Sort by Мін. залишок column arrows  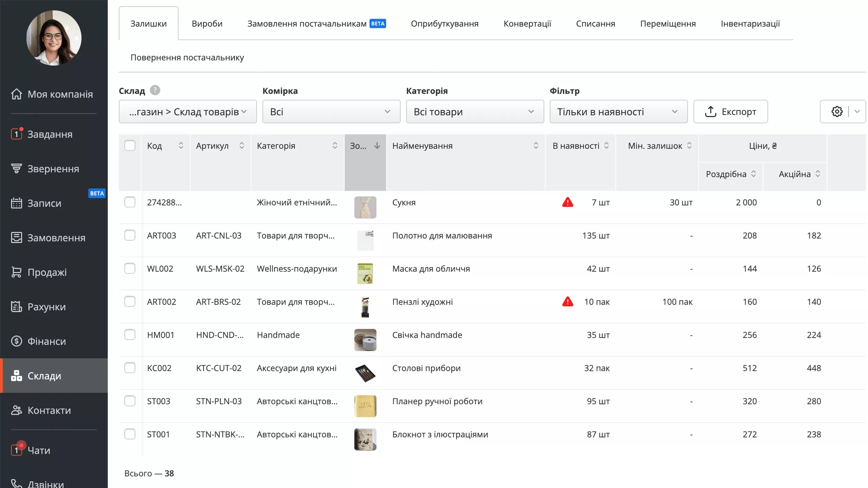point(689,145)
